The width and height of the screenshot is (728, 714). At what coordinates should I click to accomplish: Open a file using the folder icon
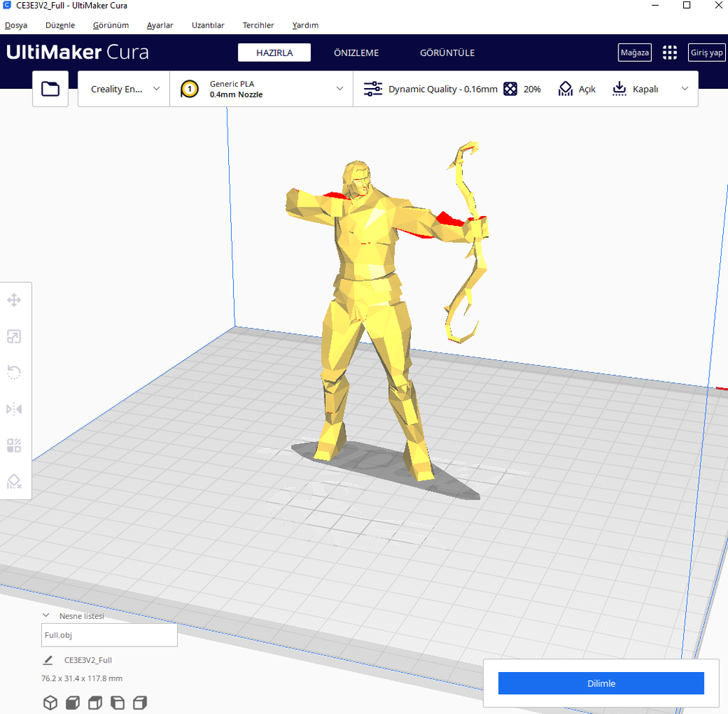click(50, 88)
